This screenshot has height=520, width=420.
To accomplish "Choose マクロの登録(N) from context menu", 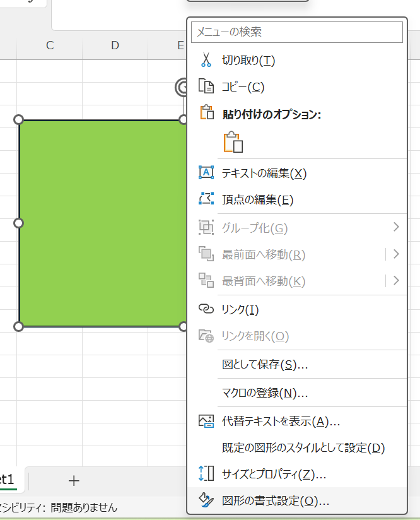I will point(265,393).
